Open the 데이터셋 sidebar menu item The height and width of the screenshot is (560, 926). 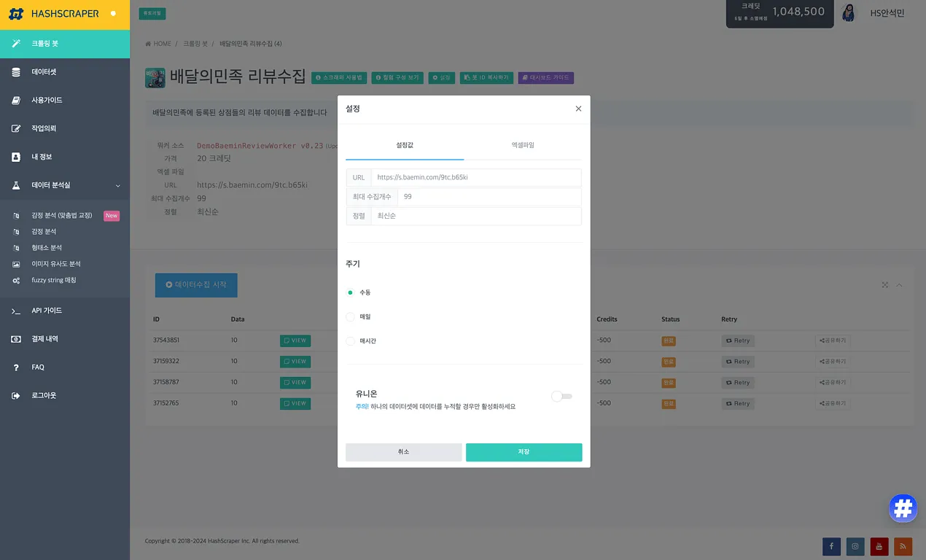[44, 72]
